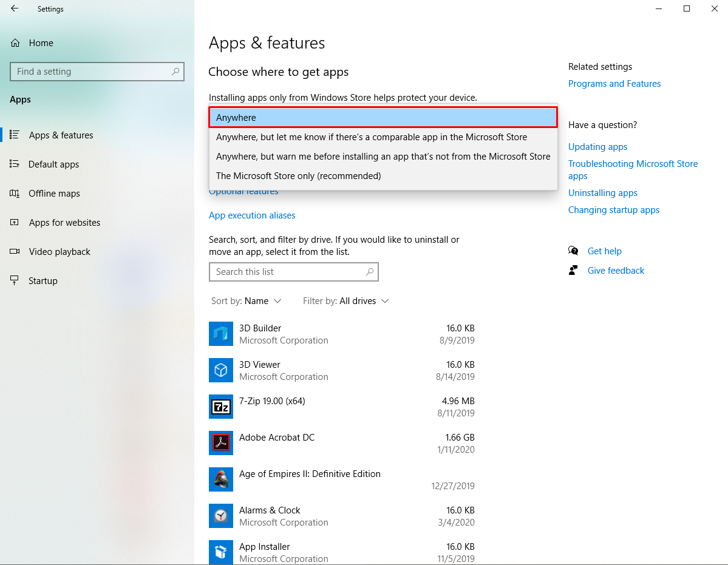
Task: Click the Age of Empires II icon
Action: pos(221,479)
